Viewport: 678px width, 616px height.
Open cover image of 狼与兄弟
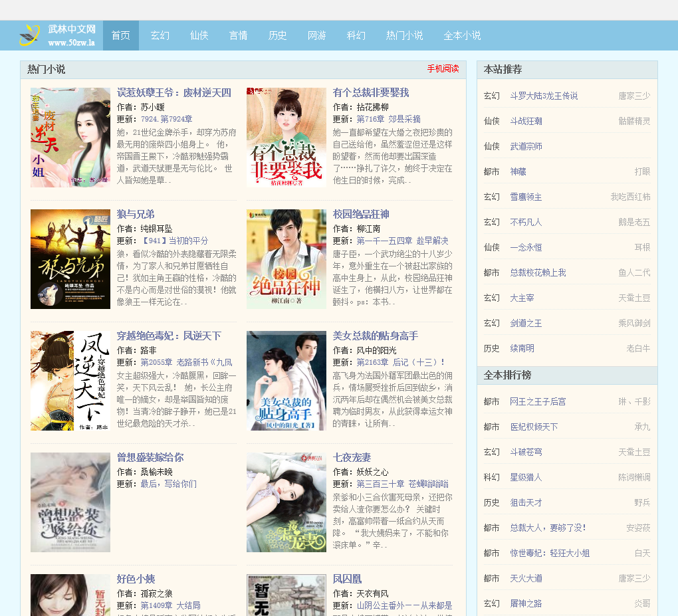pyautogui.click(x=70, y=259)
